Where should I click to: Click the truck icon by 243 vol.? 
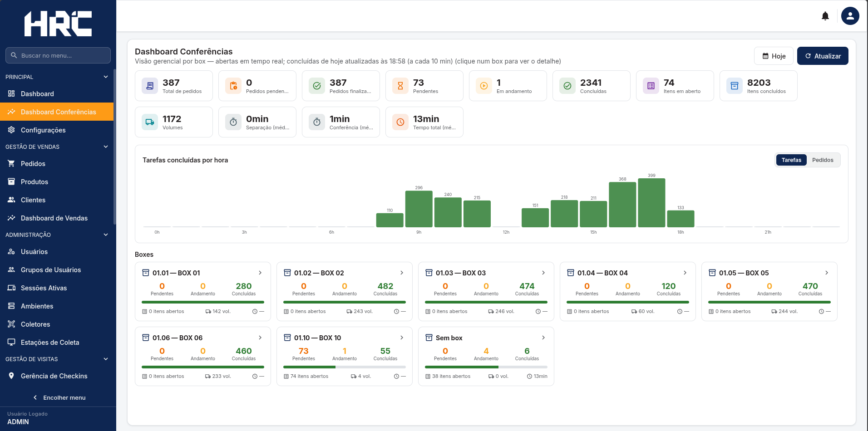(350, 312)
